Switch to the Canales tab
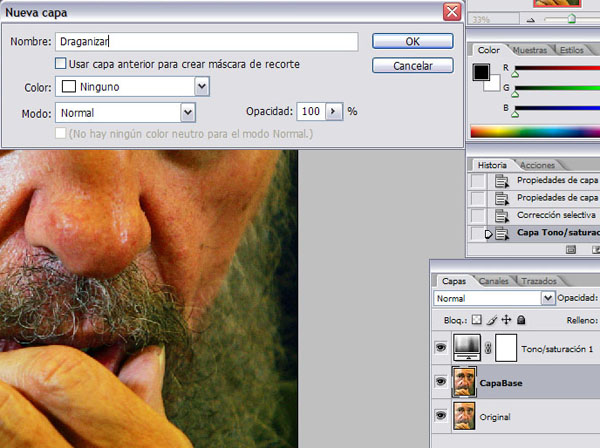This screenshot has height=448, width=600. pos(494,281)
